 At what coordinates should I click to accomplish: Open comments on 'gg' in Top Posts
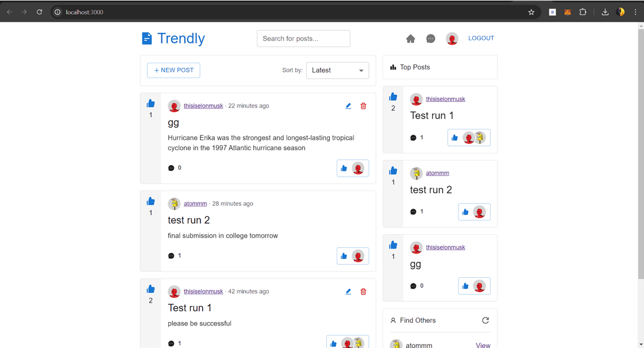[x=413, y=286]
